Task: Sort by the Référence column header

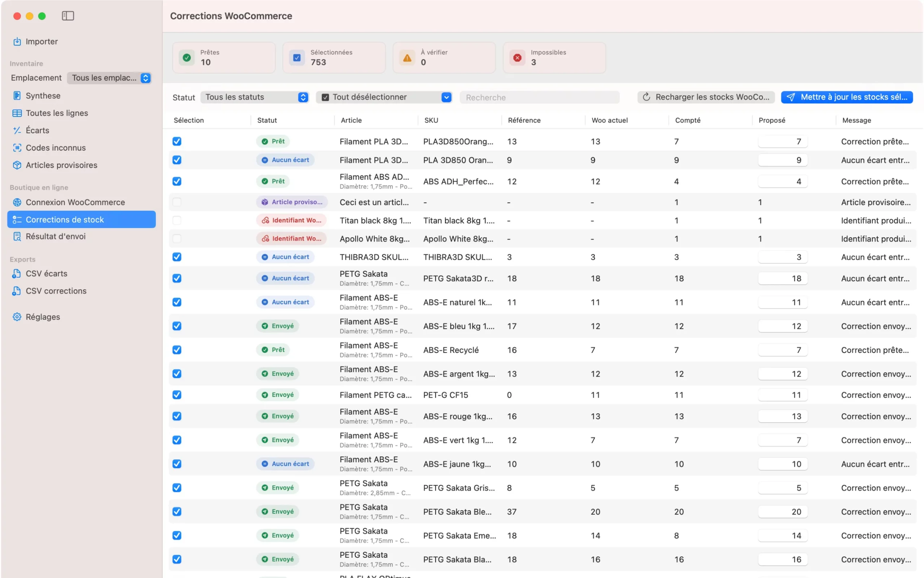Action: tap(524, 120)
